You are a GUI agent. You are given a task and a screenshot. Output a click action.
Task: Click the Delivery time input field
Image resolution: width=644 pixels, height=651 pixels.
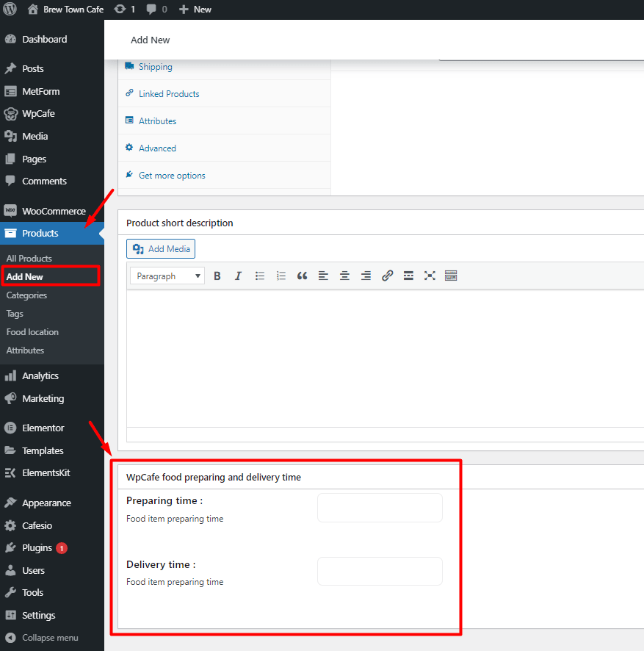(x=380, y=572)
